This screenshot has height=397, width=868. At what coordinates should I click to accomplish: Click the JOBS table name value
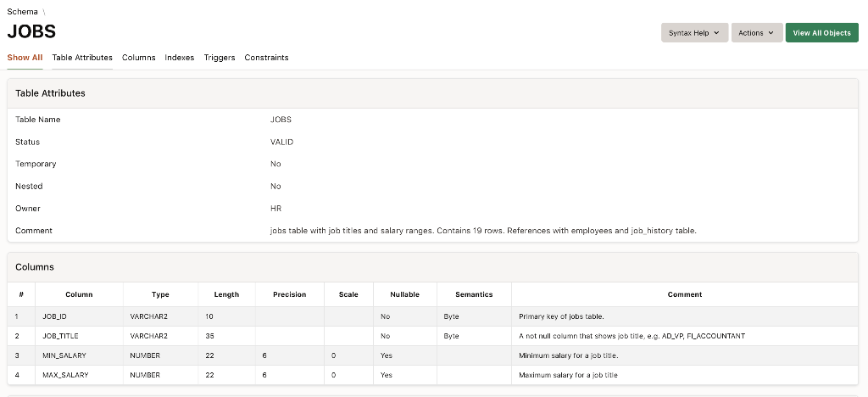click(281, 120)
